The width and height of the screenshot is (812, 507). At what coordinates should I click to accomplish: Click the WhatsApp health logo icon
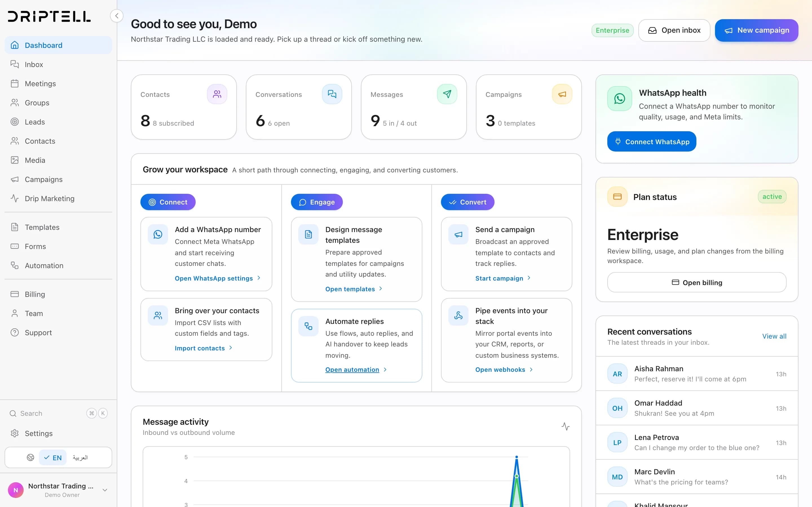coord(619,99)
